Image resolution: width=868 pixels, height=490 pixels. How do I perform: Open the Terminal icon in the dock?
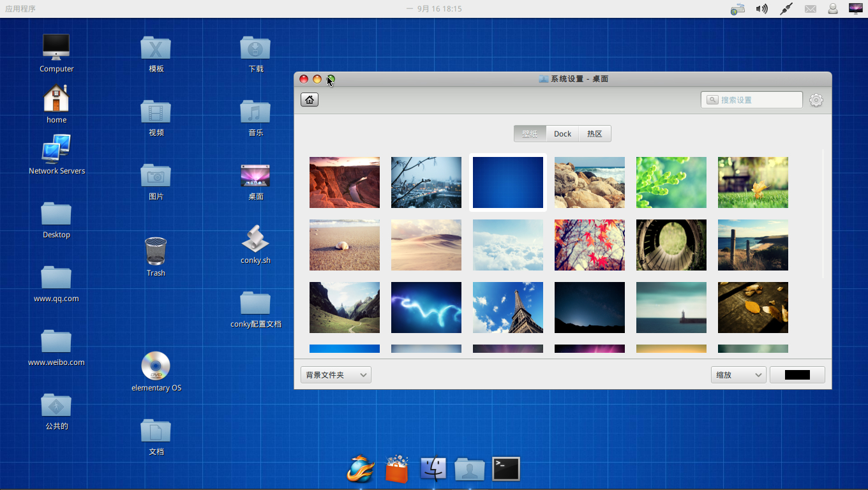pyautogui.click(x=505, y=469)
